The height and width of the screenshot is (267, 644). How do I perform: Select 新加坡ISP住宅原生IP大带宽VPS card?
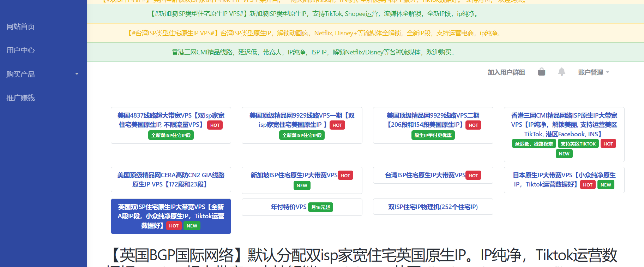pos(302,180)
